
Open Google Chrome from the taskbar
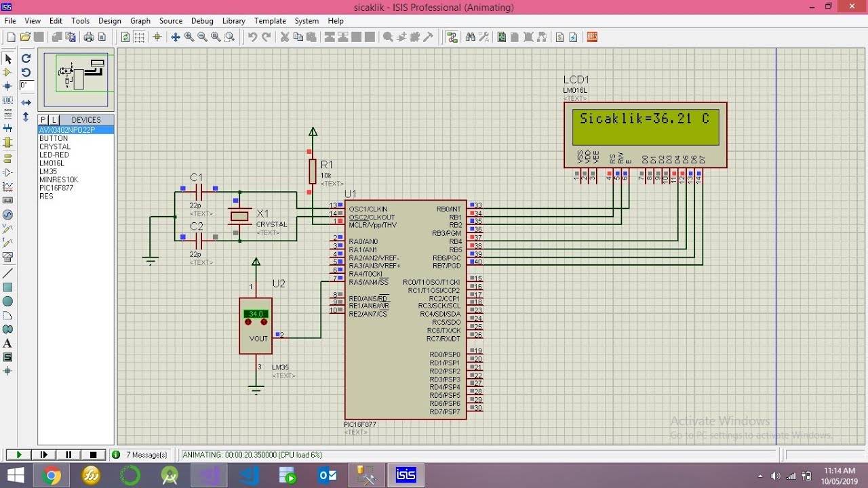click(52, 476)
